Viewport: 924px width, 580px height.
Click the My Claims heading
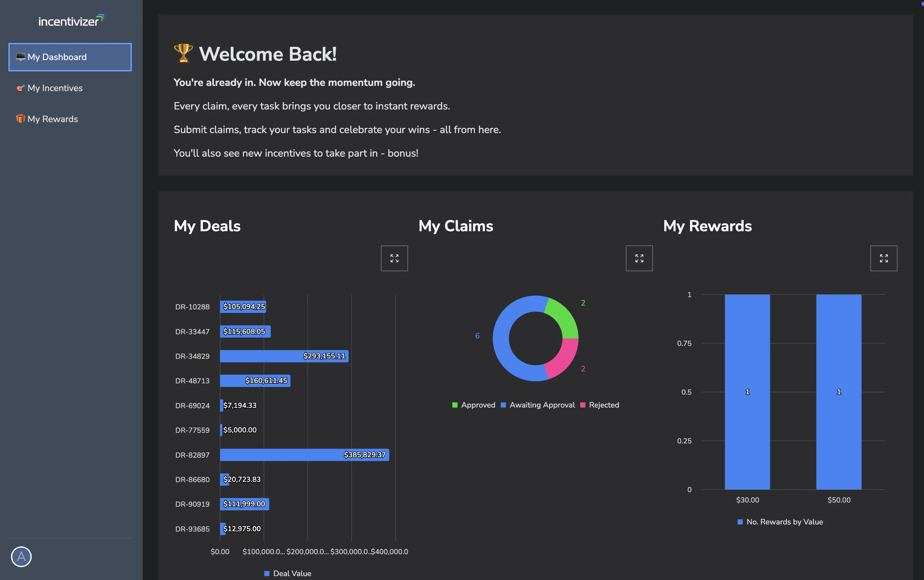click(456, 226)
